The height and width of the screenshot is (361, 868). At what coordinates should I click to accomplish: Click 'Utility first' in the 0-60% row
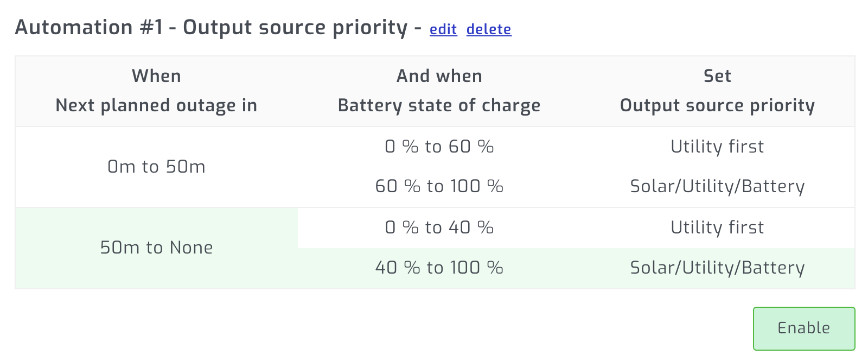click(x=717, y=147)
